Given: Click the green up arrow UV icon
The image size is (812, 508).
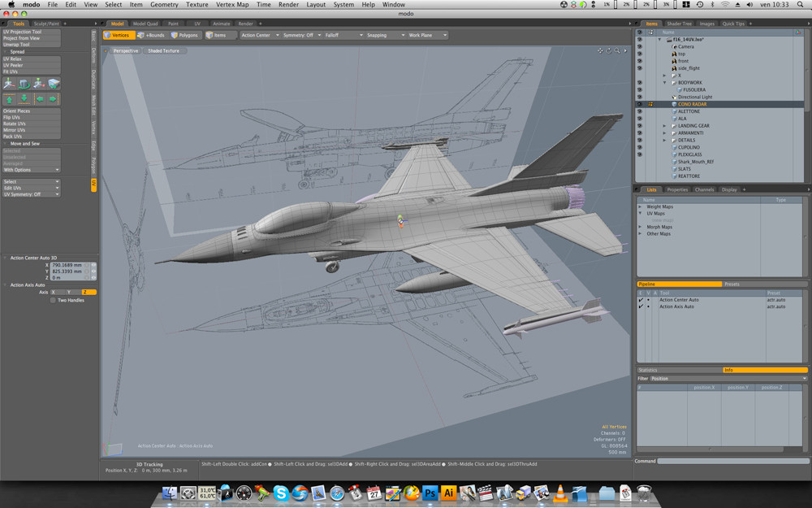Looking at the screenshot, I should pos(9,98).
